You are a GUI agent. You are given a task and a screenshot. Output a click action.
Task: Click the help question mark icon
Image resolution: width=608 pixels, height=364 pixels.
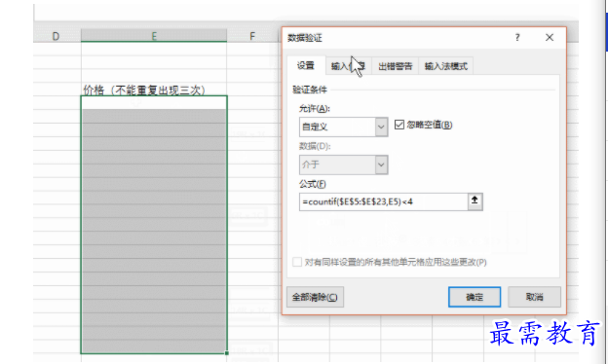[x=517, y=38]
